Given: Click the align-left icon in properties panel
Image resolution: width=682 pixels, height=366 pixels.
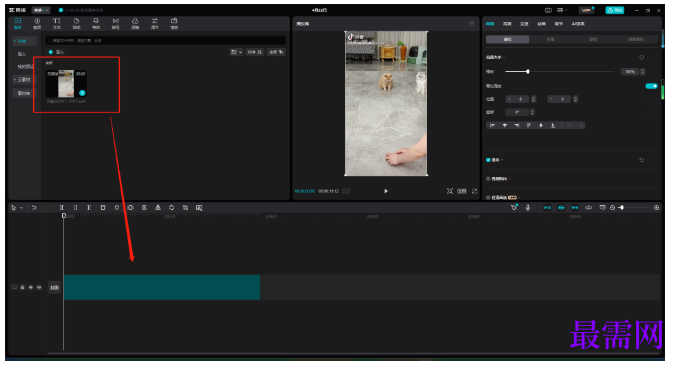Looking at the screenshot, I should [492, 125].
